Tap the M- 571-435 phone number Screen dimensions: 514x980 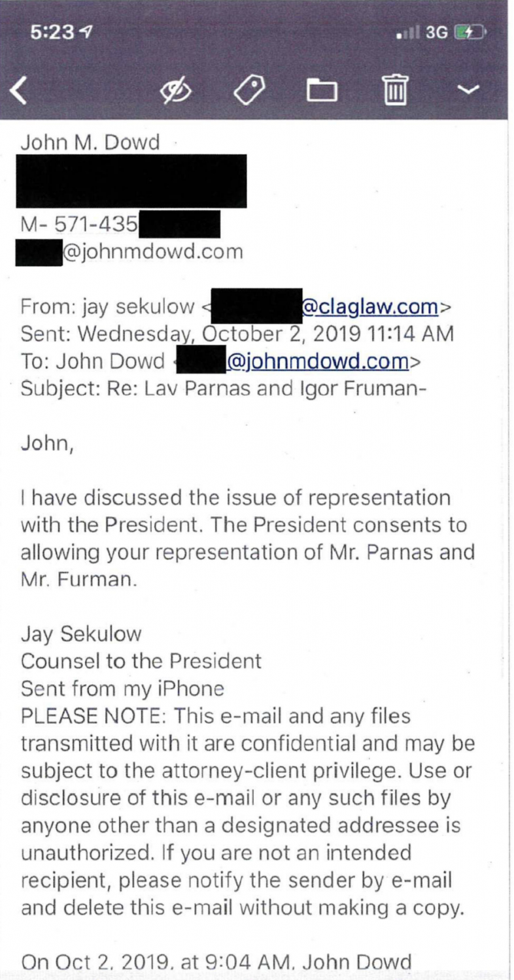(x=80, y=225)
